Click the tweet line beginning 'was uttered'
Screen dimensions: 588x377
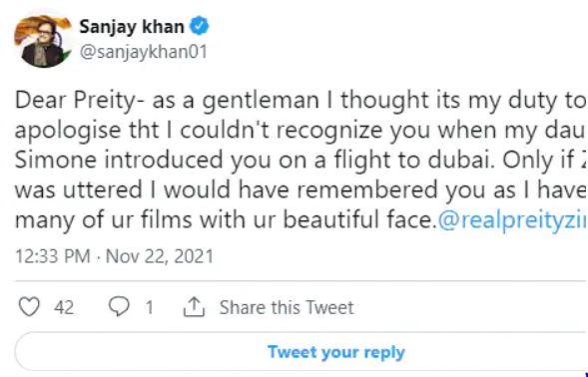pyautogui.click(x=301, y=190)
